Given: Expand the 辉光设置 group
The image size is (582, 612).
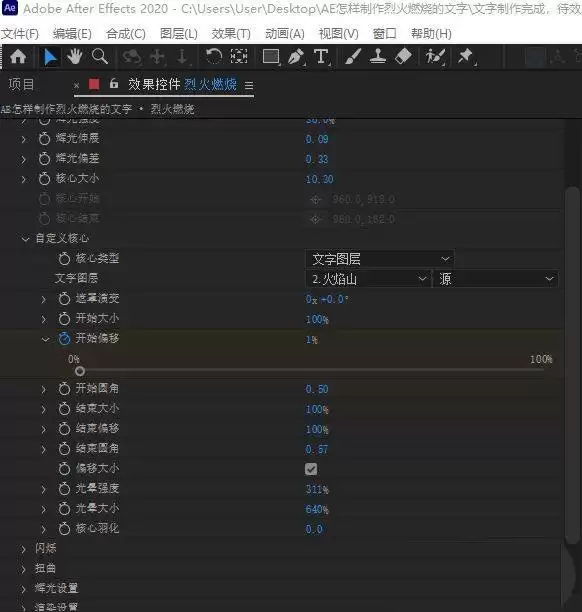Looking at the screenshot, I should click(x=24, y=589).
